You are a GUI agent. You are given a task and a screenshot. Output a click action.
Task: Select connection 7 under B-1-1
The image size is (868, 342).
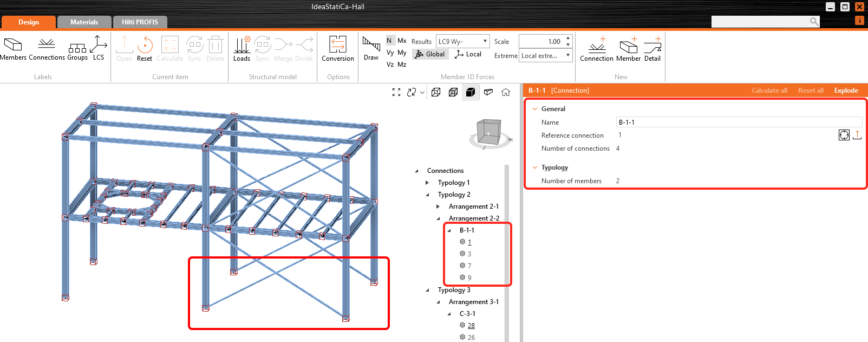469,266
